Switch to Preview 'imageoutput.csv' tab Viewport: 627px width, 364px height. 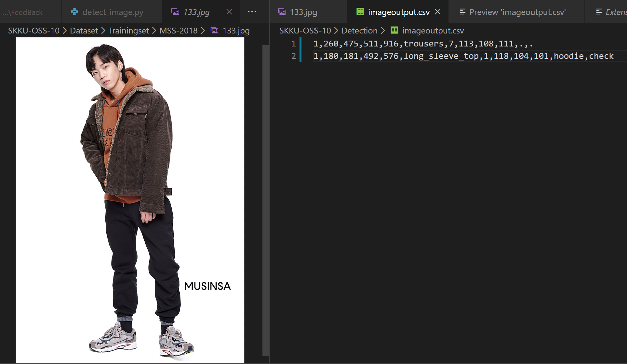pyautogui.click(x=517, y=12)
